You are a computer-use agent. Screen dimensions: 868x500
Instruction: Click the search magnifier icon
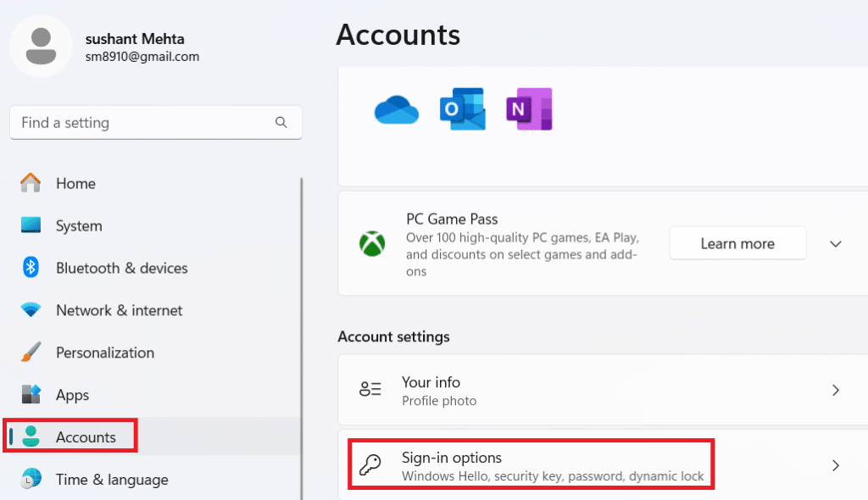[x=281, y=122]
